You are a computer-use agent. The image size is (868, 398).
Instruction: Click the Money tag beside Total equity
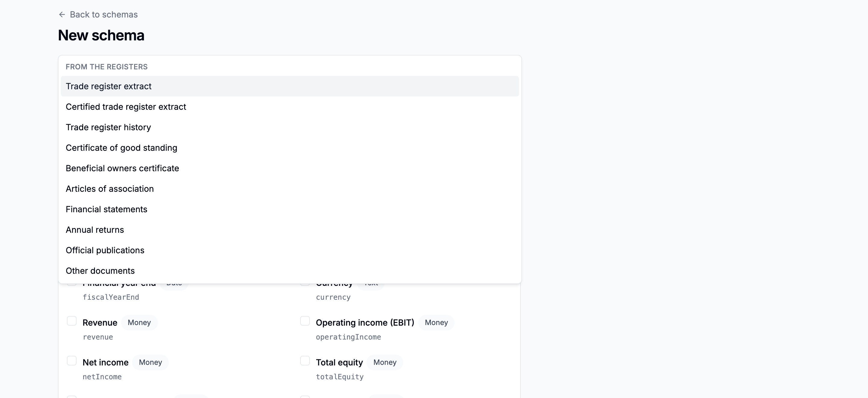point(385,362)
